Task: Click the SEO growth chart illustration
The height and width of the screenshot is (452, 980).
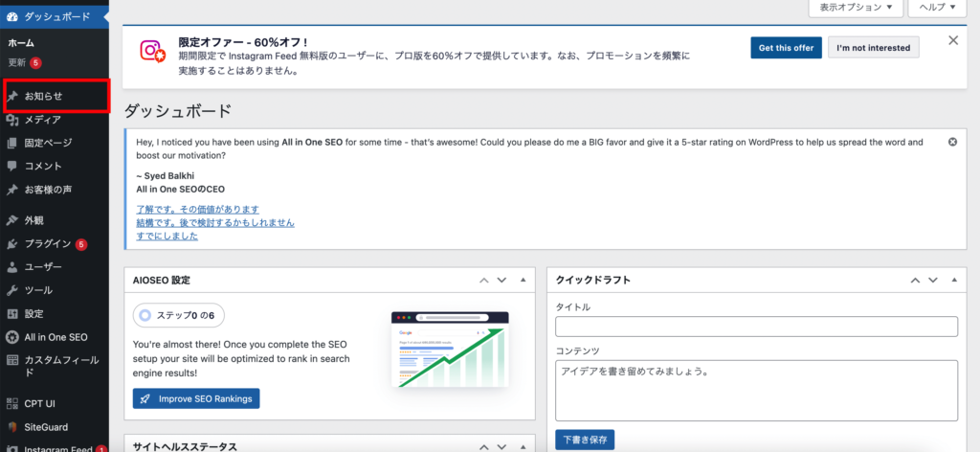Action: coord(450,350)
